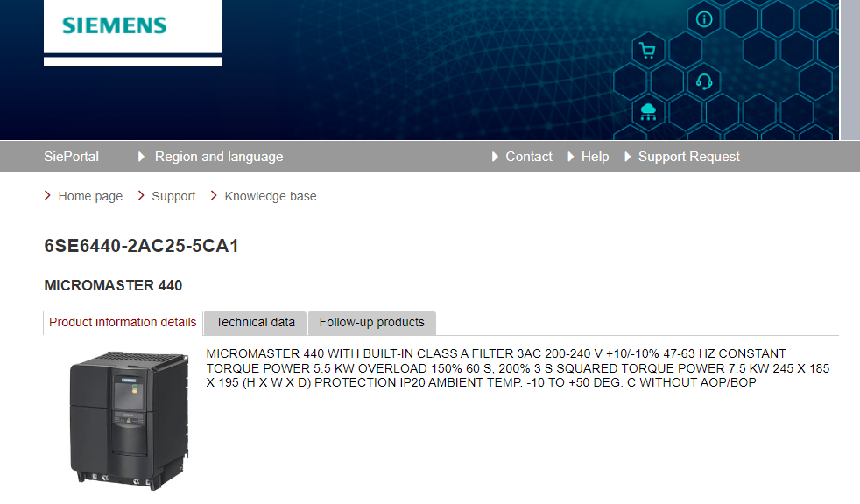
Task: Click the vertical scrollbar on the right
Action: click(x=849, y=70)
